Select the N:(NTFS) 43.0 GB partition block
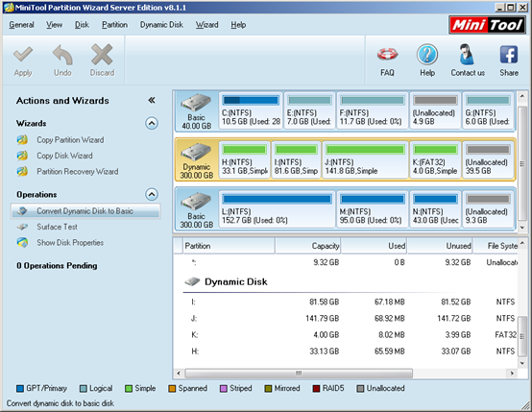The width and height of the screenshot is (532, 412). coord(435,209)
